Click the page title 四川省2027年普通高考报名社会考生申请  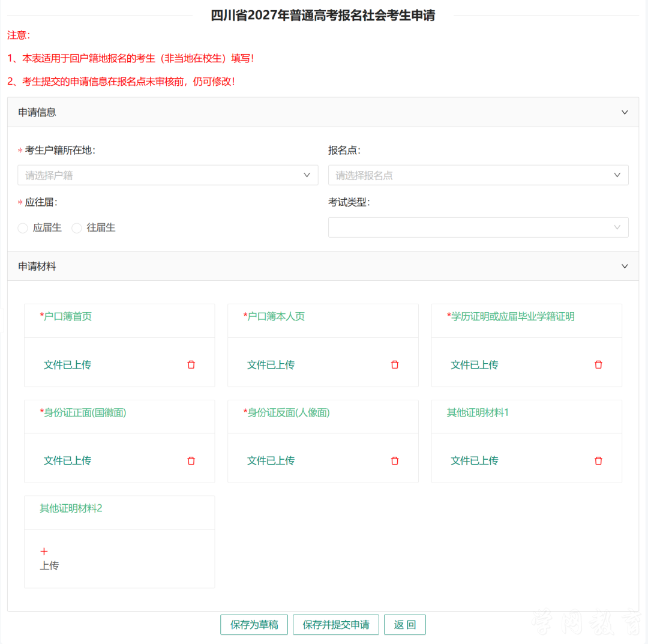pyautogui.click(x=323, y=15)
